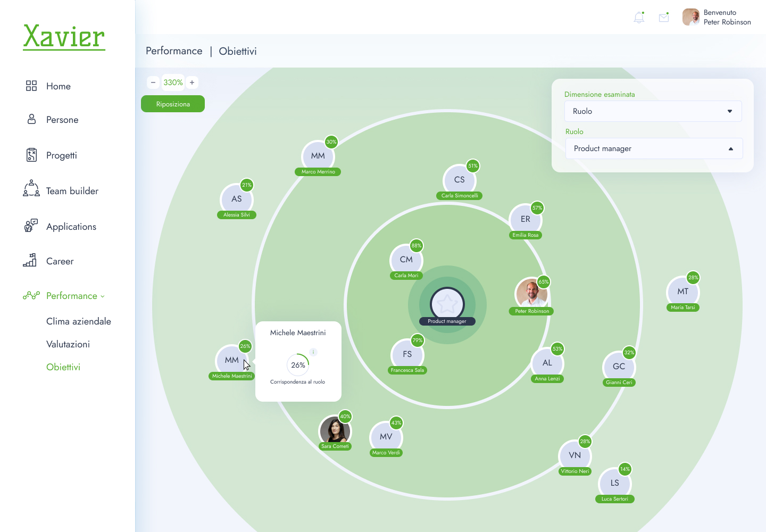Open notifications bell icon
Image resolution: width=766 pixels, height=532 pixels.
point(639,18)
